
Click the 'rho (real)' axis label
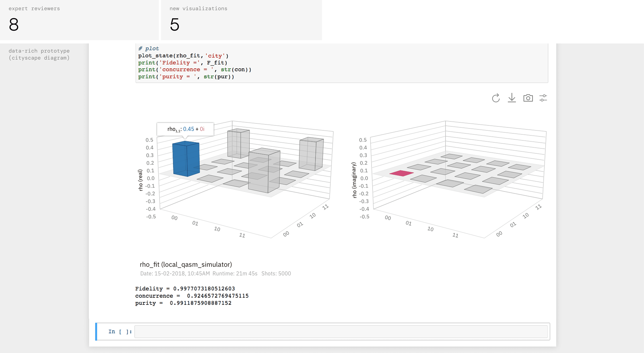click(x=140, y=180)
